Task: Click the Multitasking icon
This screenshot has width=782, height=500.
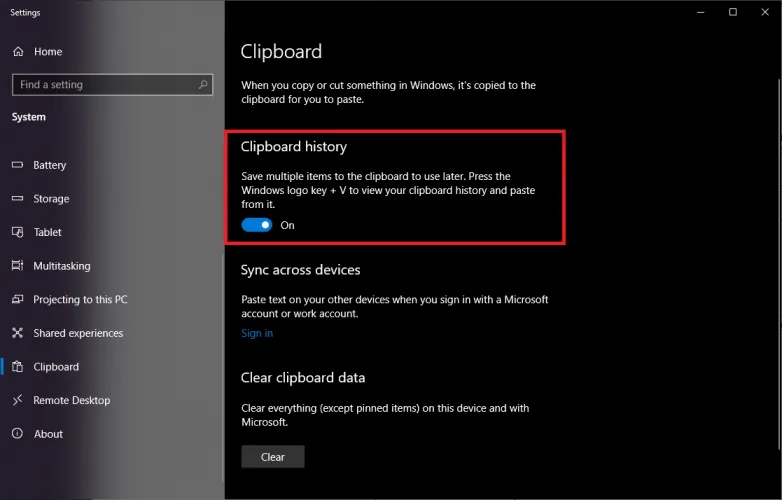Action: pyautogui.click(x=17, y=266)
